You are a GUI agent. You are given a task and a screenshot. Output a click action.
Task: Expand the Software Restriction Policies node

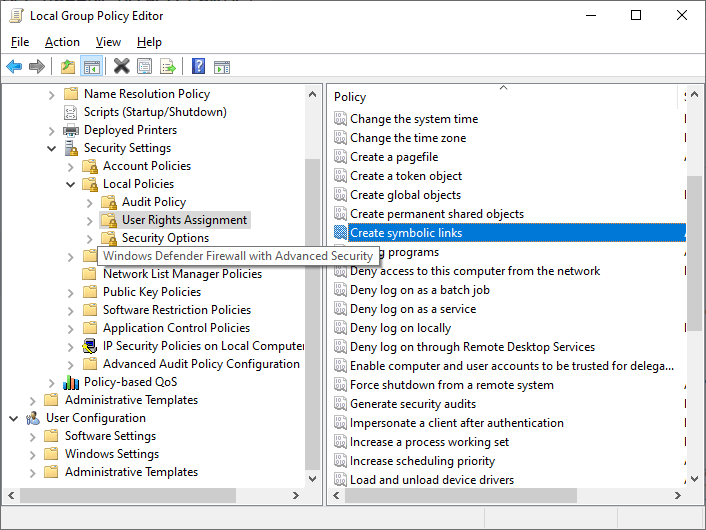click(71, 311)
